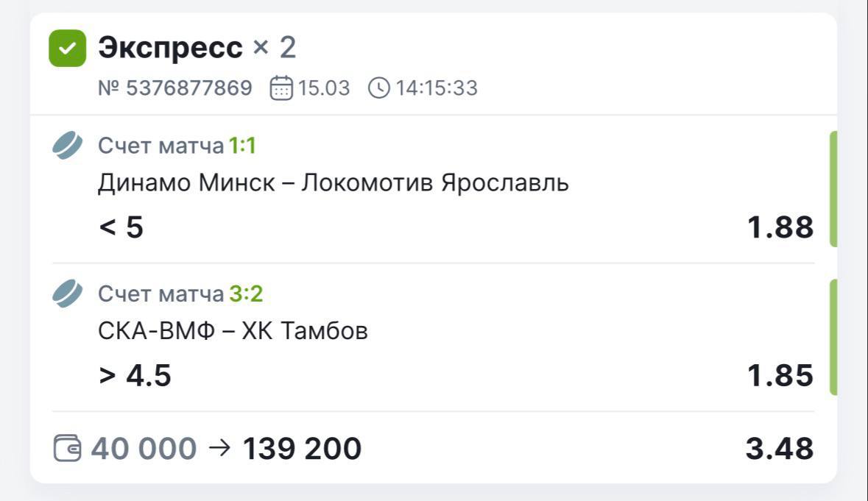Click the 1.85 odds value

[780, 375]
